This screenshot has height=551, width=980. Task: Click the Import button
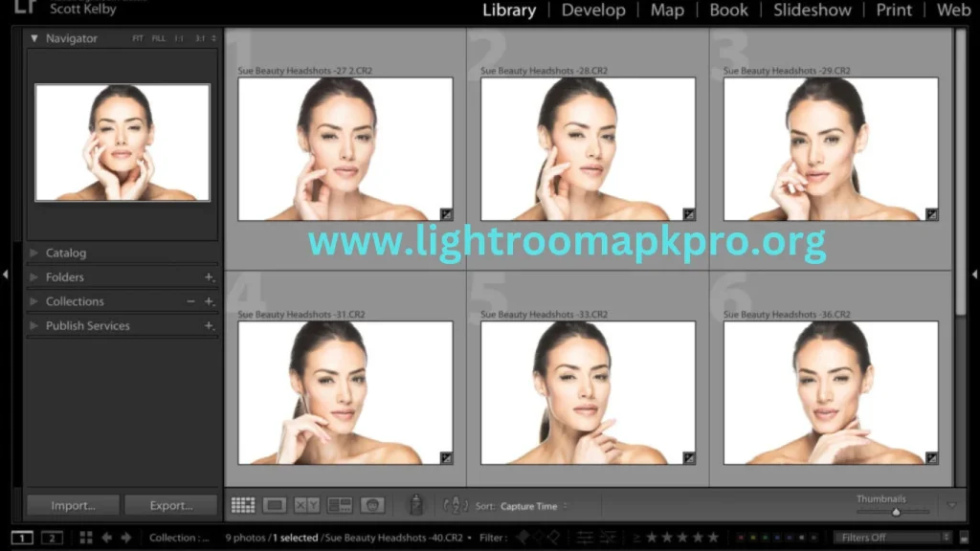tap(73, 504)
